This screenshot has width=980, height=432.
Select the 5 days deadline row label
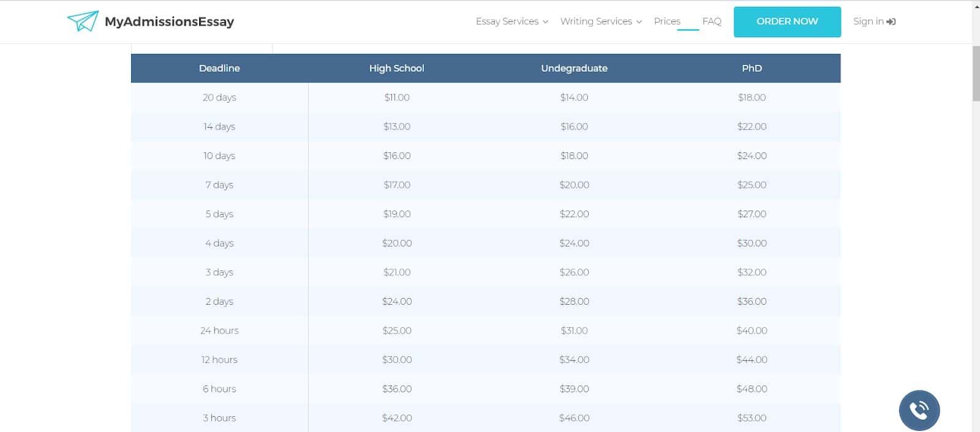(219, 214)
